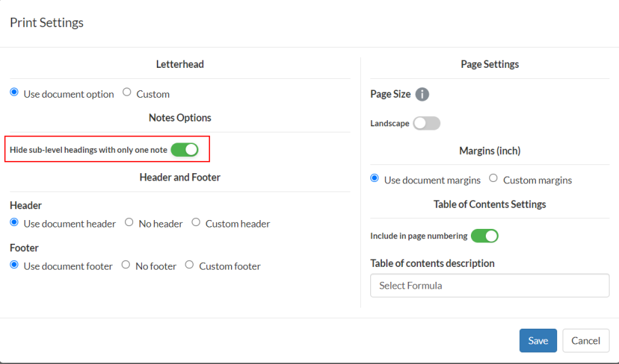Open the Select Formula field
Viewport: 619px width, 364px height.
(x=489, y=286)
